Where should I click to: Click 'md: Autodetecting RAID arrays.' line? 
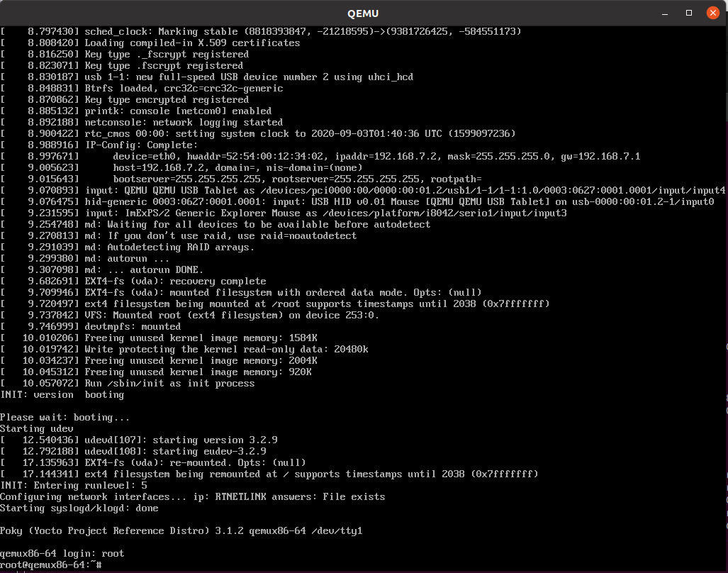click(x=128, y=247)
